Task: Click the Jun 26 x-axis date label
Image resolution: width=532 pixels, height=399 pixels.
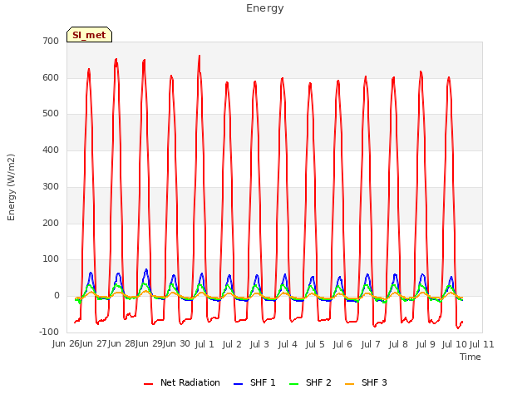Action: (x=66, y=344)
